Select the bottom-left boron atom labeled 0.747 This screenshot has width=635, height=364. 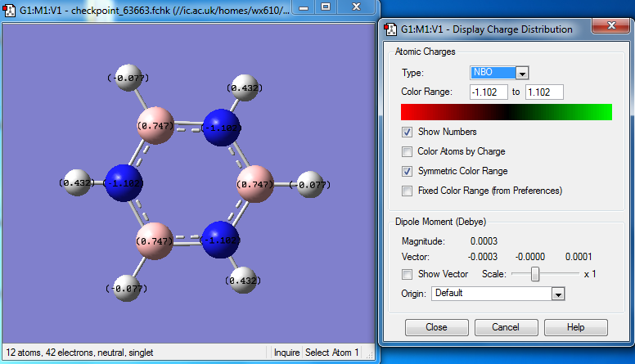(155, 241)
